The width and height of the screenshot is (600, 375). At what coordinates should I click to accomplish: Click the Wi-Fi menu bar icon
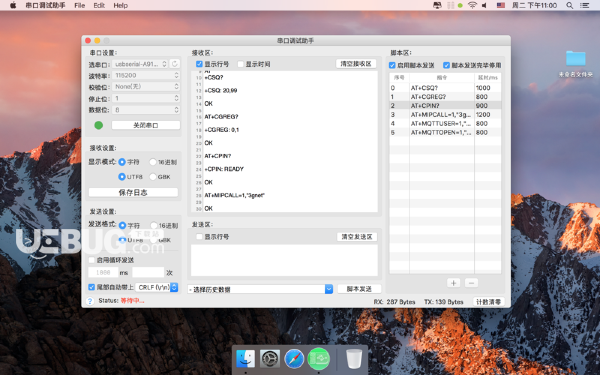click(473, 5)
